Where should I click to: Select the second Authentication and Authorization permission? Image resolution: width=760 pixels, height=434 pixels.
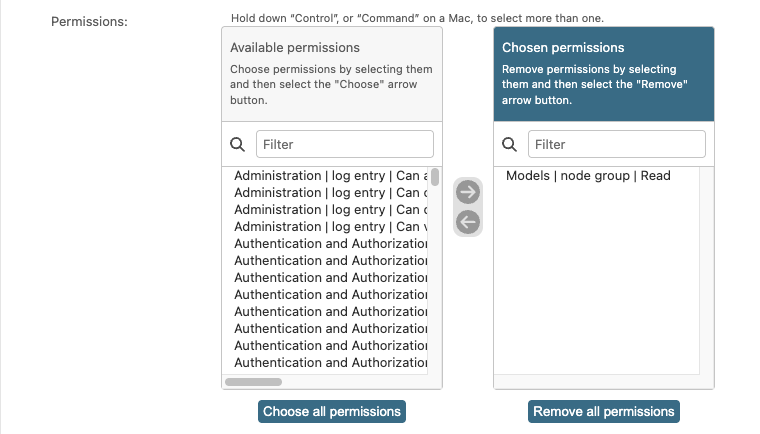click(x=330, y=261)
